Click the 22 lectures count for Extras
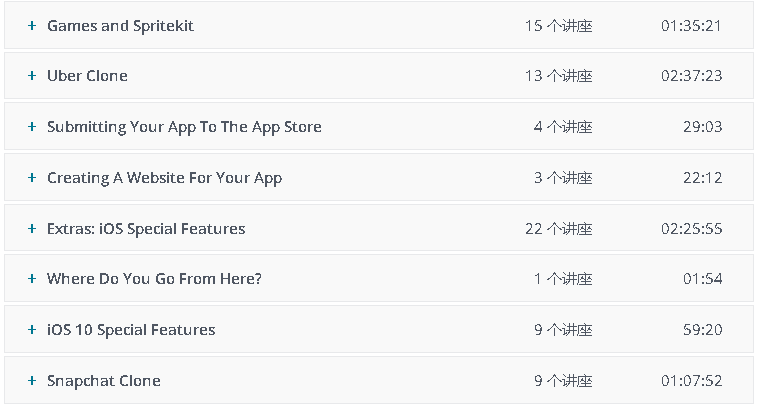Viewport: 757px width, 407px height. point(558,229)
